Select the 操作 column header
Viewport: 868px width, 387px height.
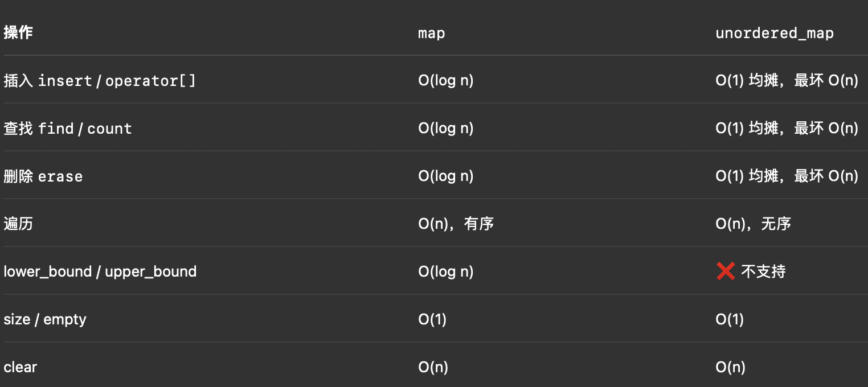[x=18, y=32]
